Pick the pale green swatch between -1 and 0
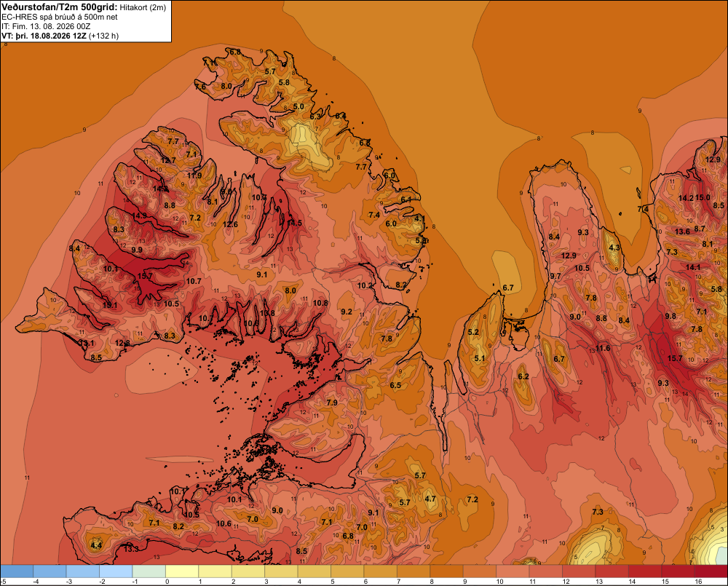This screenshot has width=728, height=586. coord(149,571)
